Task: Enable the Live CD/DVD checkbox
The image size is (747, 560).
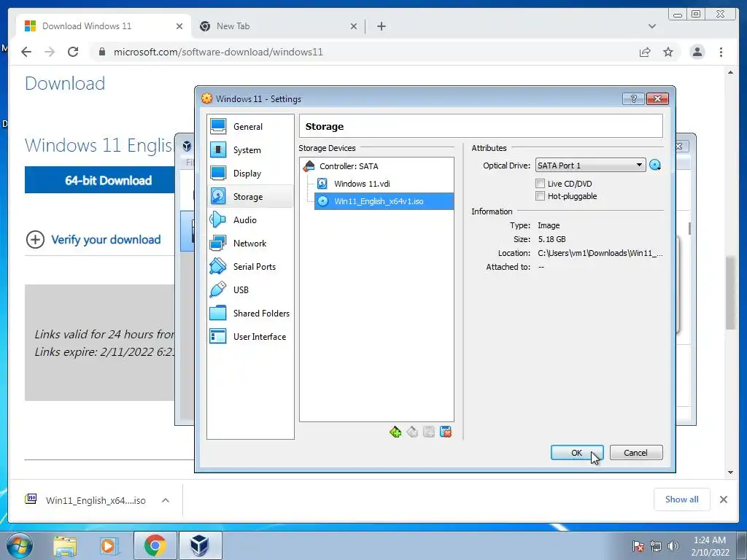Action: 541,183
